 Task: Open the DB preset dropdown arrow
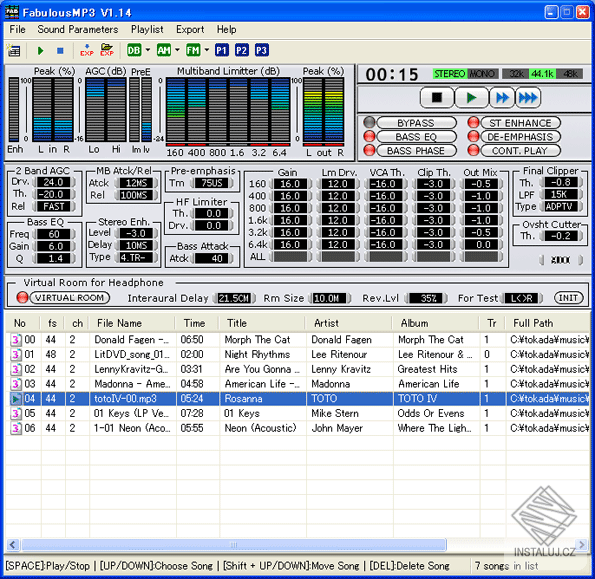coord(148,49)
